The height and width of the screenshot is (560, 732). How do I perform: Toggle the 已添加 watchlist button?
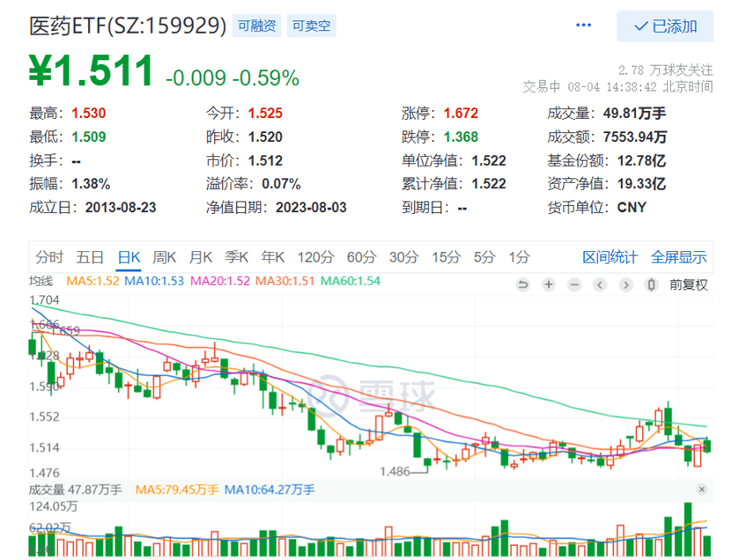pos(664,26)
